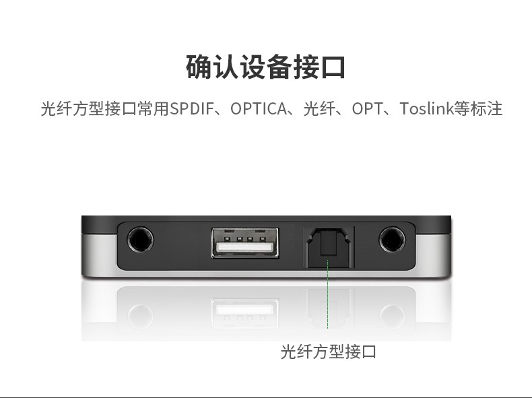Click the label 光纤方型接口 below device

pyautogui.click(x=329, y=352)
